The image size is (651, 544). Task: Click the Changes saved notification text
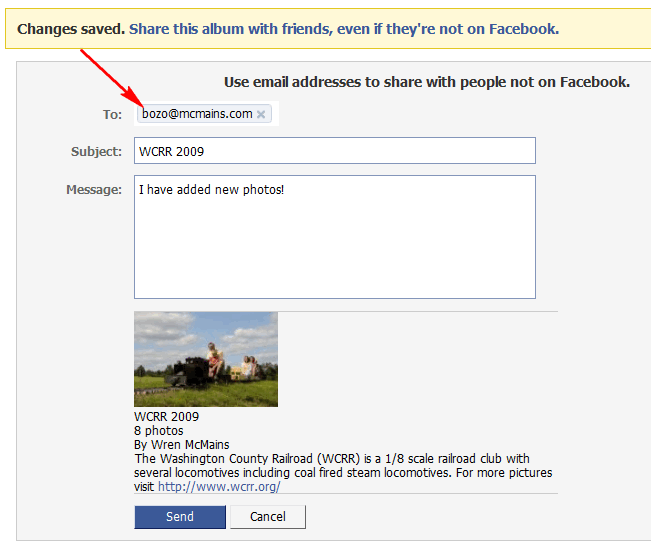[x=71, y=29]
